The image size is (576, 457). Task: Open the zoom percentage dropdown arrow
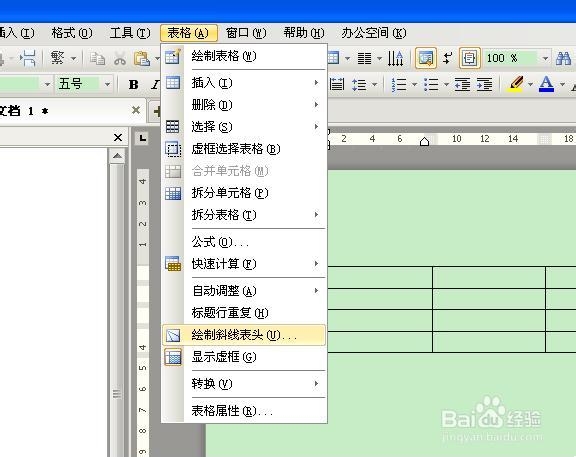[546, 58]
